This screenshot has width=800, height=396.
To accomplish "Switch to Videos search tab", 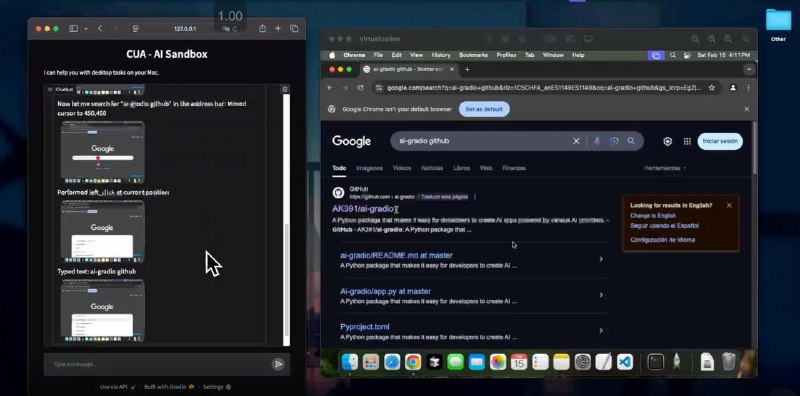I will 402,168.
